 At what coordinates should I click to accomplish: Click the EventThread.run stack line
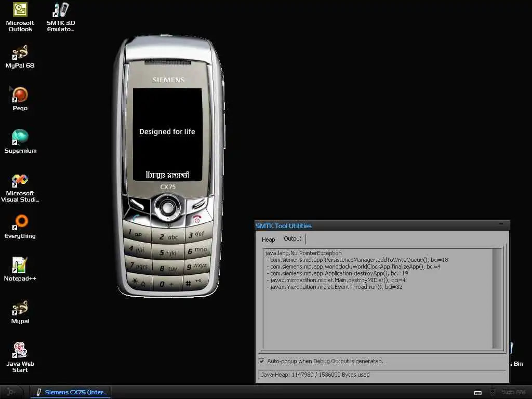(334, 287)
